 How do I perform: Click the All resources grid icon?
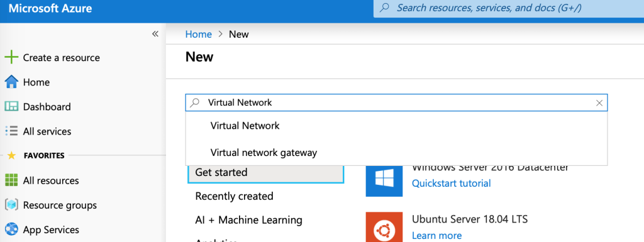[x=11, y=180]
